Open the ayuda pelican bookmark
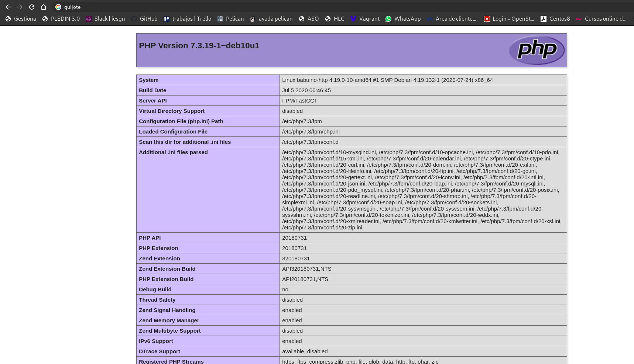Screen dimensions: 634x364 click(x=271, y=19)
